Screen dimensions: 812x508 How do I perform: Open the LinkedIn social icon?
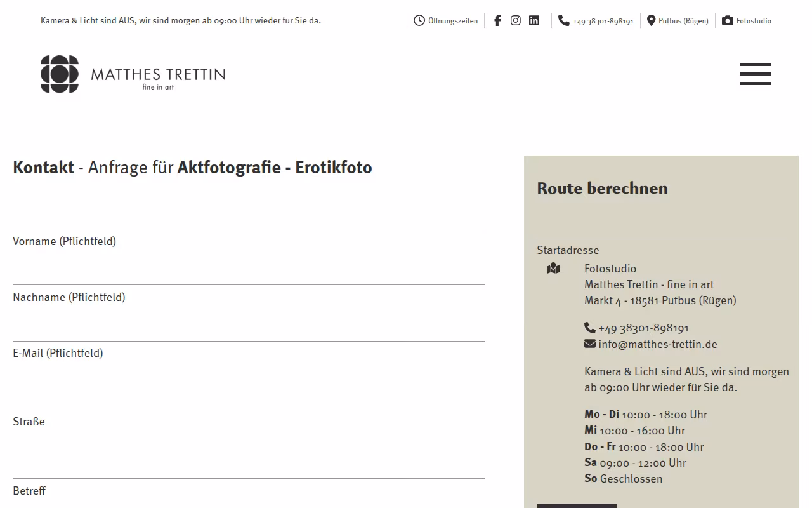[534, 20]
